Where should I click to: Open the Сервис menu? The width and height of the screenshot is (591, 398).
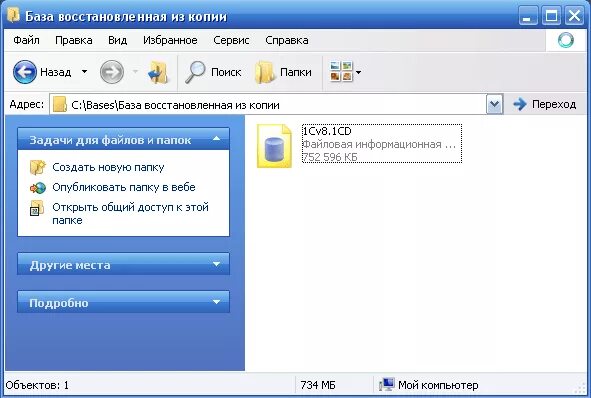(231, 40)
